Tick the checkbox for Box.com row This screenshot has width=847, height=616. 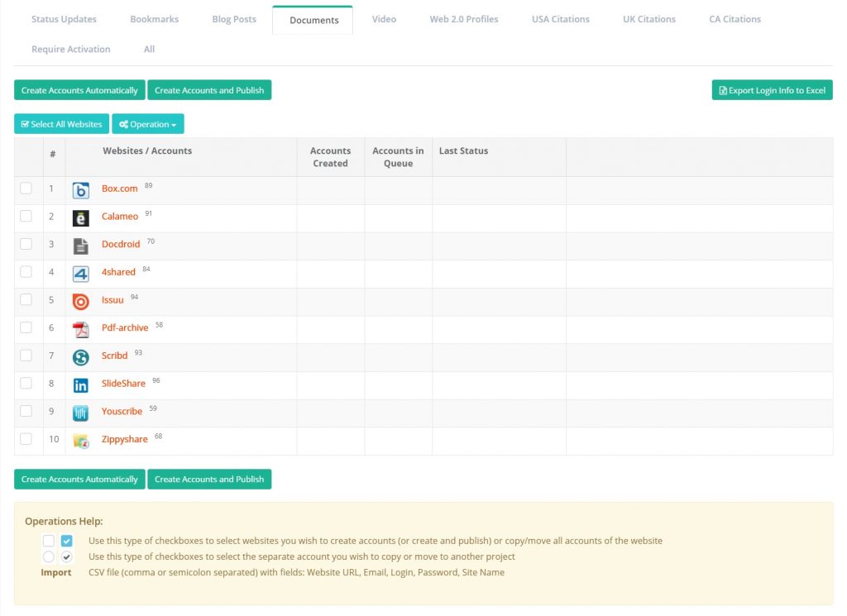pyautogui.click(x=26, y=189)
